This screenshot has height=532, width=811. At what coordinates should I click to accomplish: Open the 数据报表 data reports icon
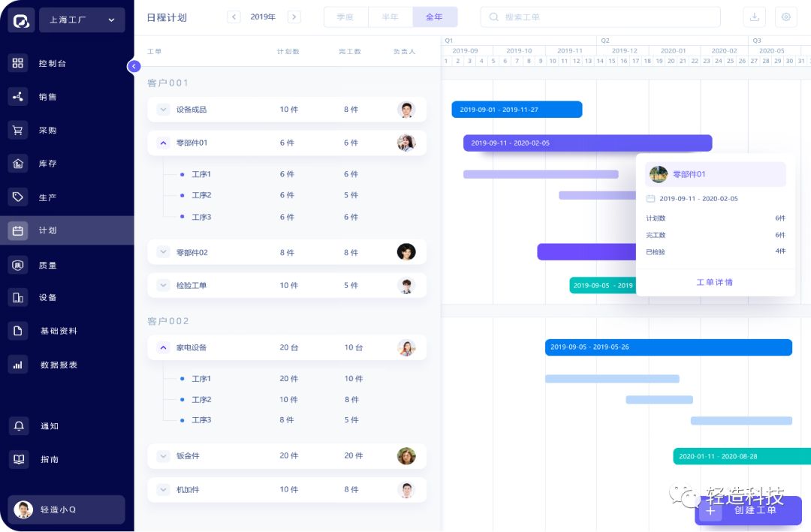18,365
